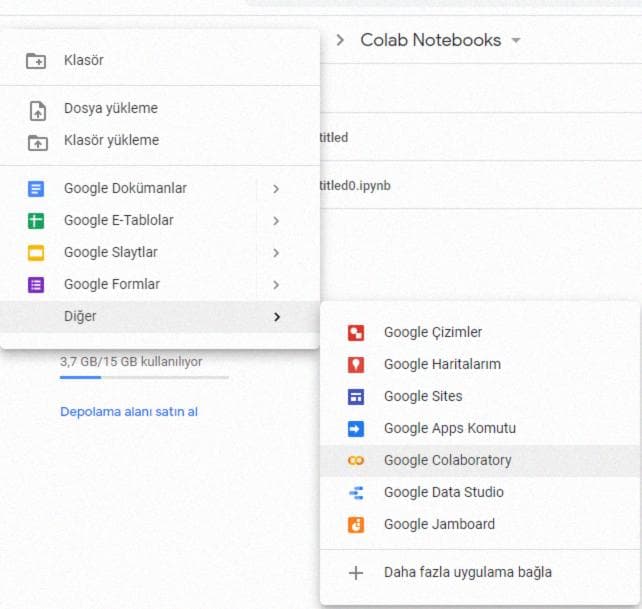This screenshot has height=609, width=642.
Task: Expand the Google E-Tablolar submenu arrow
Action: click(276, 221)
